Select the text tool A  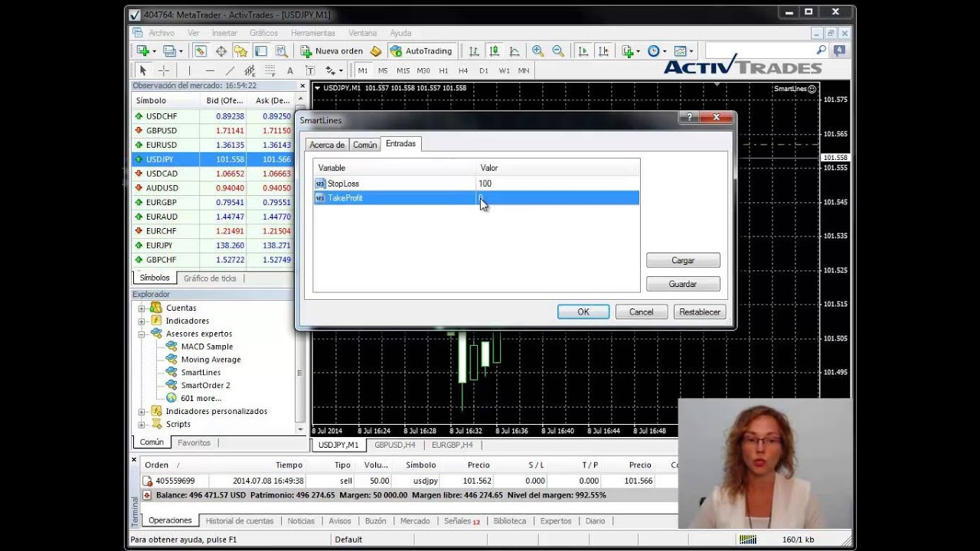click(x=290, y=70)
